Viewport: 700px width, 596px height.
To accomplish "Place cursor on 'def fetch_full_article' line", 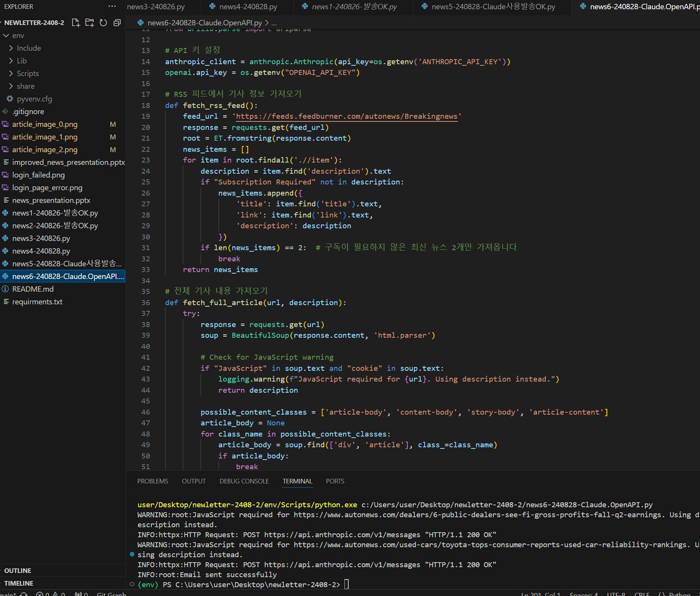I will pos(255,302).
